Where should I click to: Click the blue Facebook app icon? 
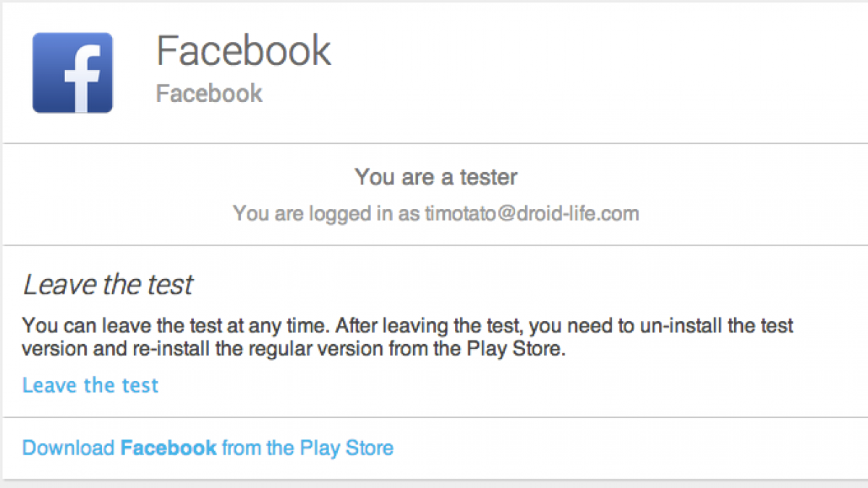[x=72, y=72]
